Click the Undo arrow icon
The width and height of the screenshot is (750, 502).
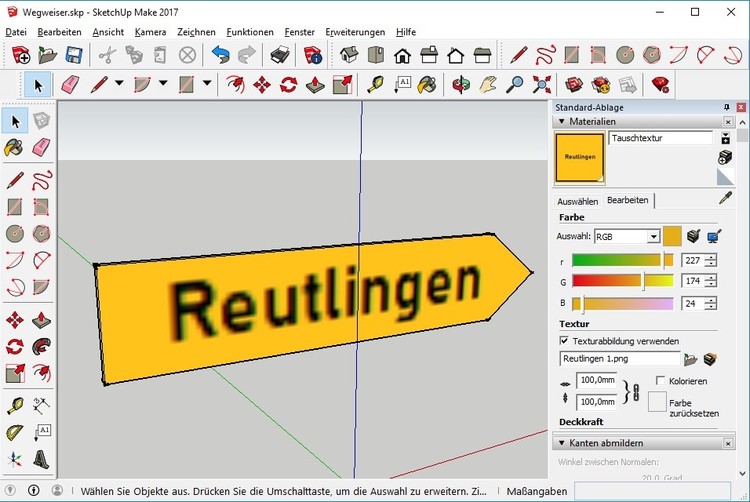[220, 55]
